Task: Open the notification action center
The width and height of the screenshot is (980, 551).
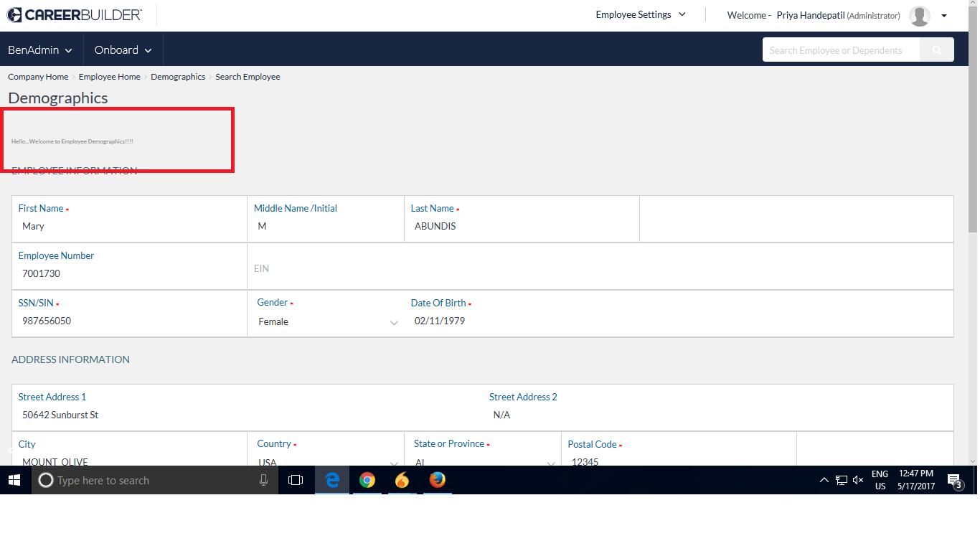Action: coord(954,481)
